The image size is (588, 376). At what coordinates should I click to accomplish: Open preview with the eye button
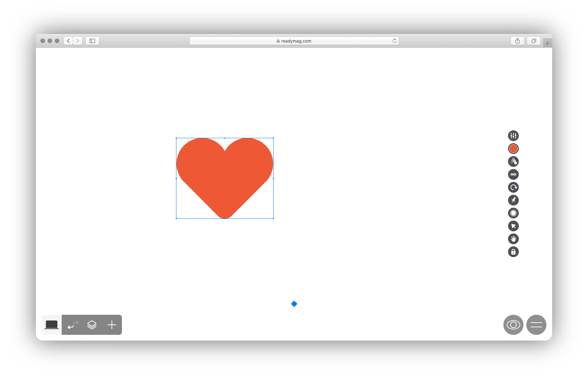513,325
